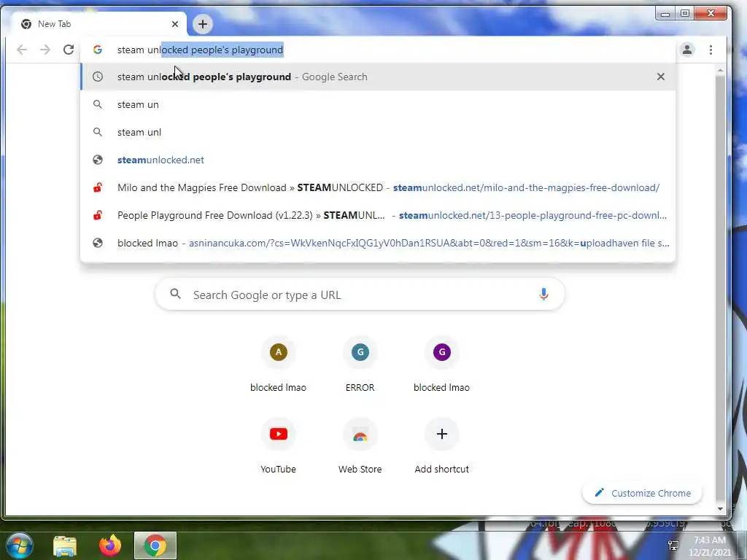This screenshot has width=747, height=560.
Task: Open the Chrome profile avatar icon
Action: click(687, 50)
